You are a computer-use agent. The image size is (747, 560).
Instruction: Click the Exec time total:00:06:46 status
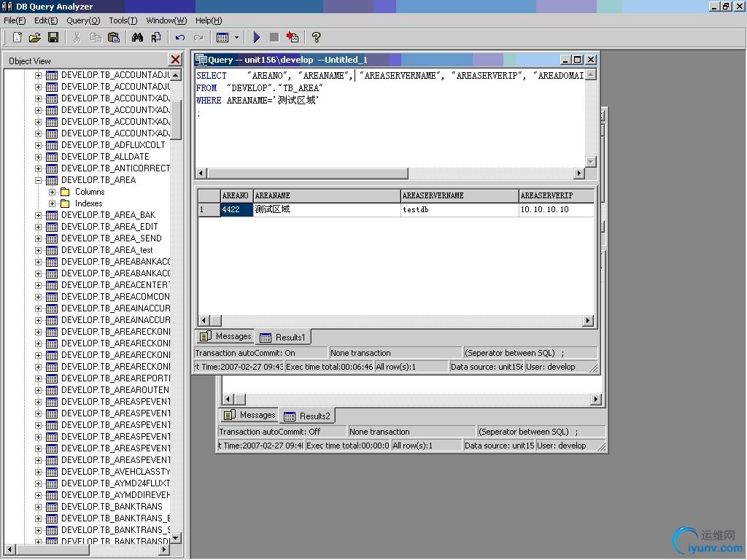(x=329, y=367)
